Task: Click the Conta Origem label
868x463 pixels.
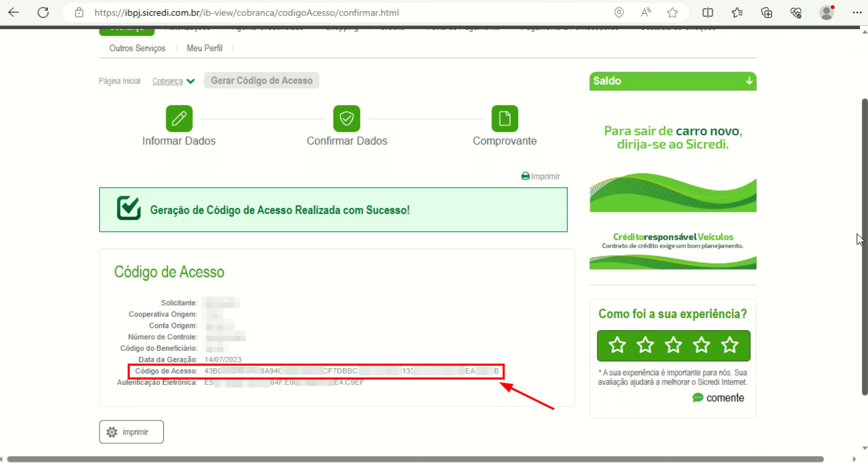Action: (x=173, y=325)
